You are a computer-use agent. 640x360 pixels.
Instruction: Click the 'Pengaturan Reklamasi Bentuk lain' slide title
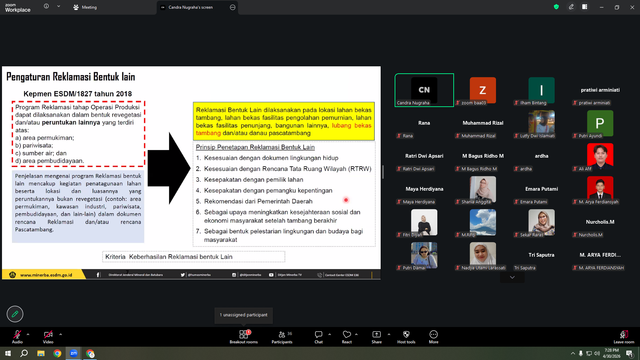coord(71,77)
